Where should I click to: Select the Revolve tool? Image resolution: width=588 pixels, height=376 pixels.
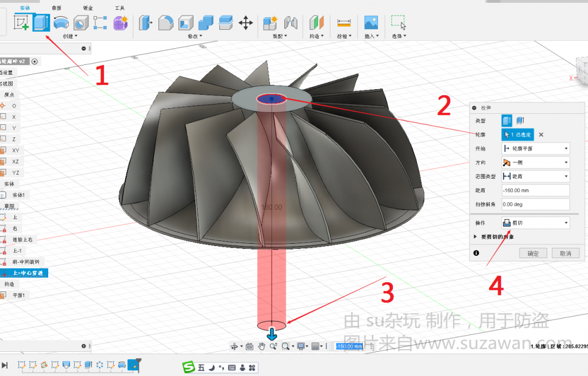click(61, 23)
